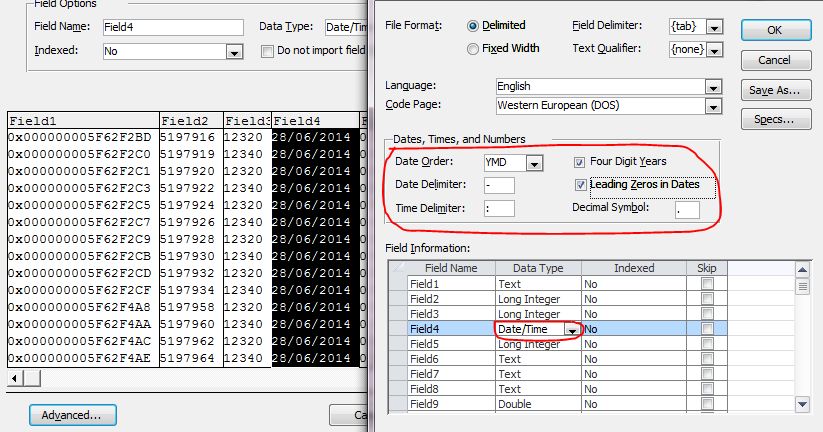Screen dimensions: 823x432
Task: Open the Field Delimiter dropdown
Action: tap(714, 27)
